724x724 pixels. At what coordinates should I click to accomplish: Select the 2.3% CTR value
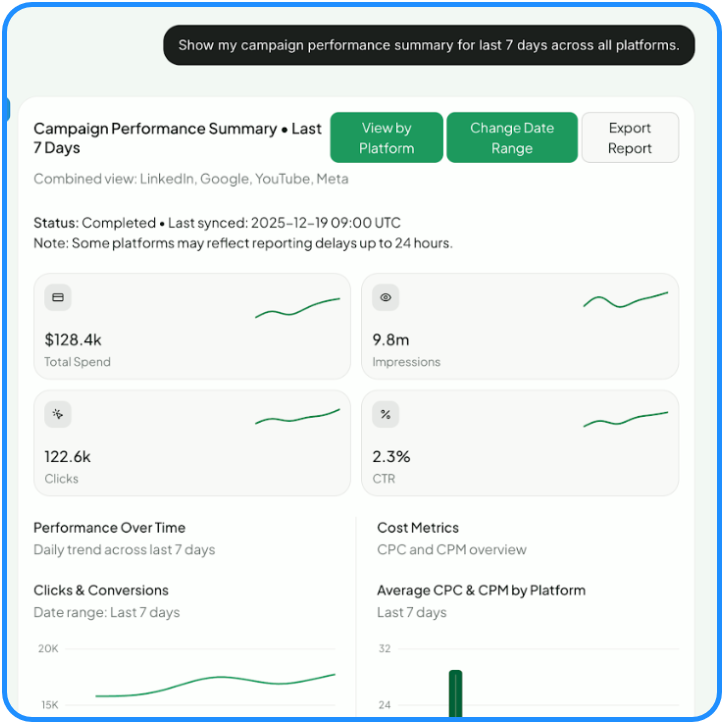(391, 457)
